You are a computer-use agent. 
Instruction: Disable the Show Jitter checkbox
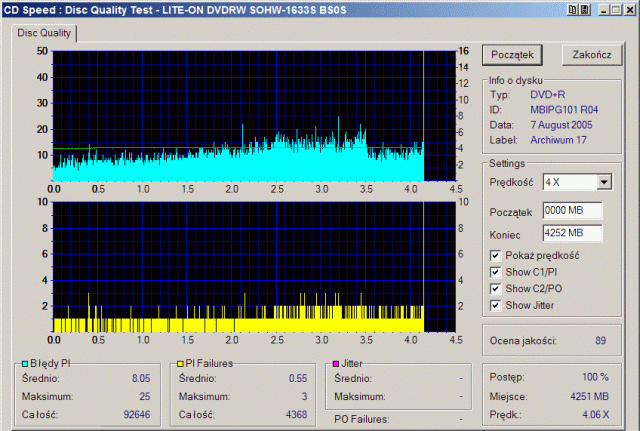(x=495, y=305)
